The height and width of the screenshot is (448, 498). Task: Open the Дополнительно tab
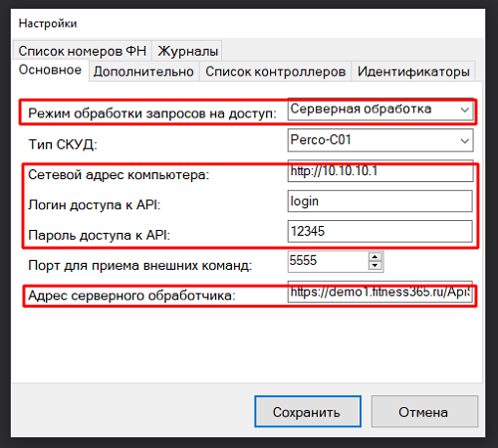(143, 72)
